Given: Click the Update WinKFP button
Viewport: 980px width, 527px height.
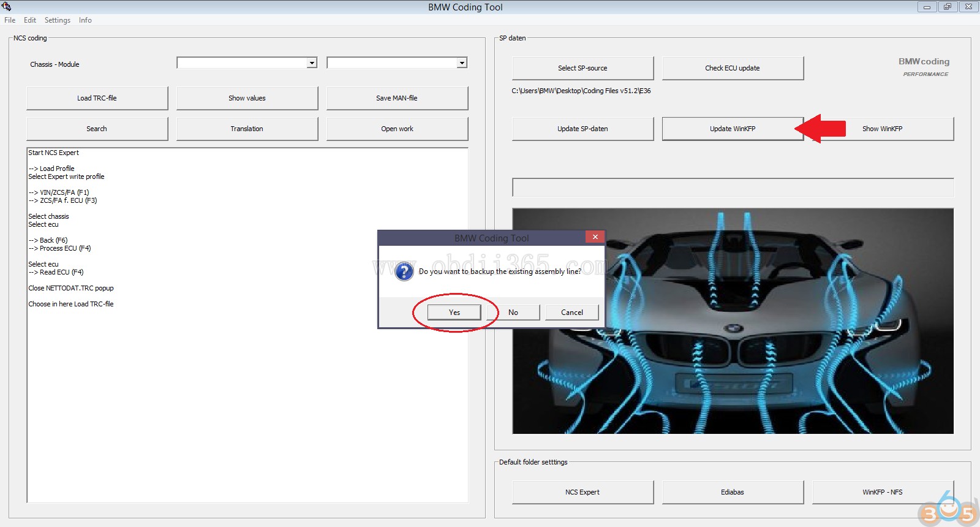Looking at the screenshot, I should click(x=733, y=129).
